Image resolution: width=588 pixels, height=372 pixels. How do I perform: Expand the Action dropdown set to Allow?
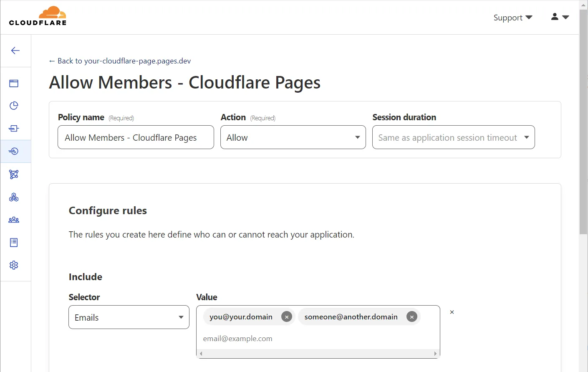293,137
